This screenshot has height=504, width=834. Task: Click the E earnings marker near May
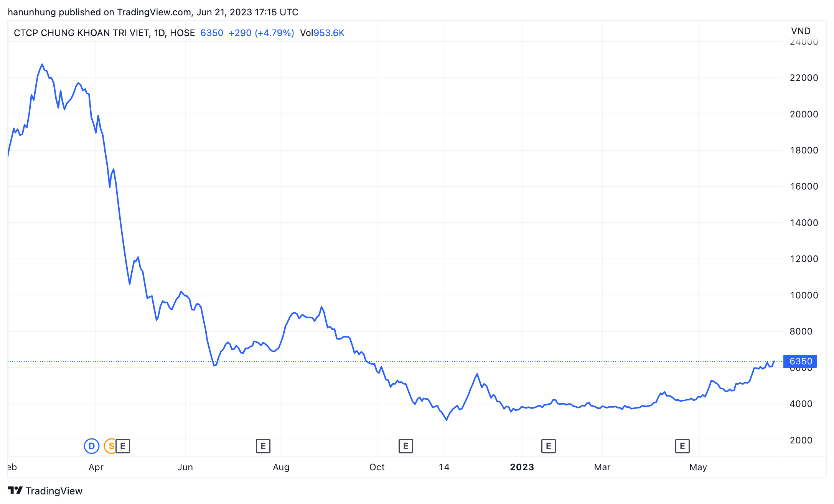(682, 446)
